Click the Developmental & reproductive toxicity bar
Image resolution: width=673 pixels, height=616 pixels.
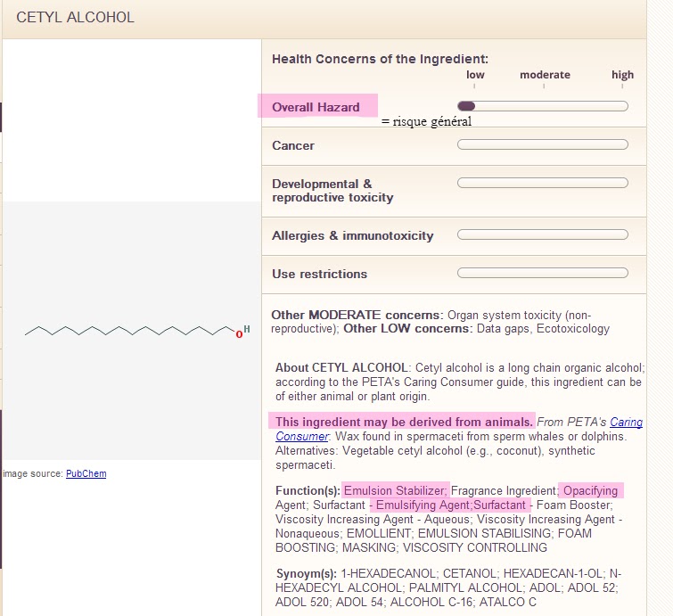click(x=542, y=183)
